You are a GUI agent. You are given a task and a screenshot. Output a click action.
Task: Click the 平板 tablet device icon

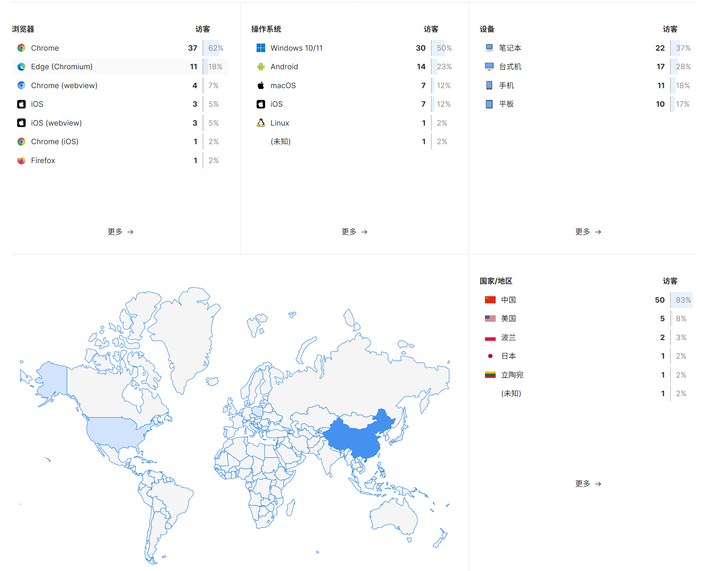pos(489,104)
